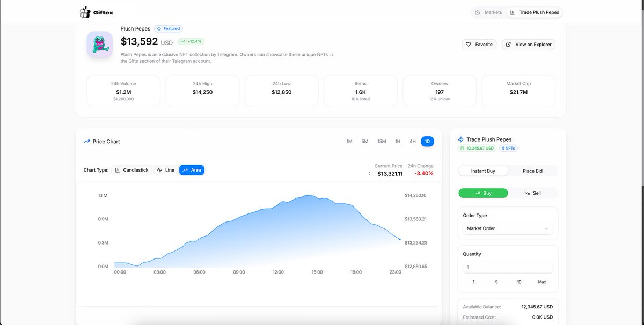Select the 4H timeframe
Screen dimensions: 644x325
coord(412,141)
